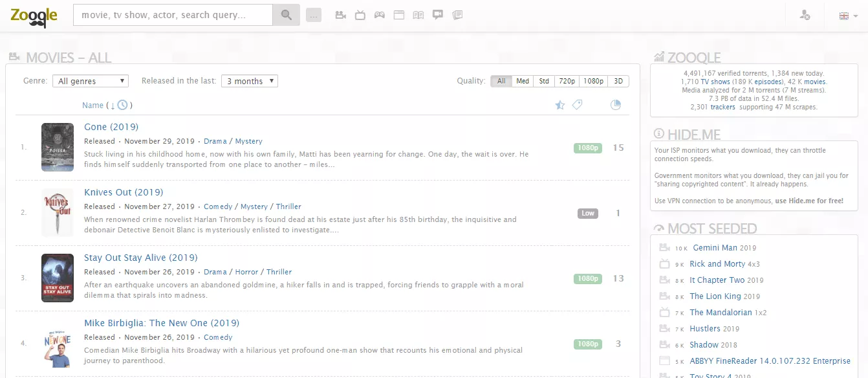Click the movie icon beside It Chapter Two
The width and height of the screenshot is (868, 378).
pyautogui.click(x=664, y=280)
